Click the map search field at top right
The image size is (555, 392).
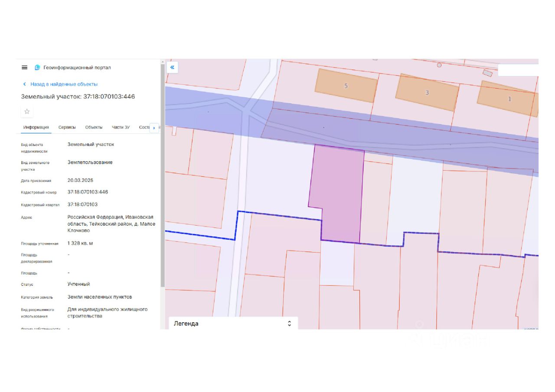pyautogui.click(x=518, y=70)
